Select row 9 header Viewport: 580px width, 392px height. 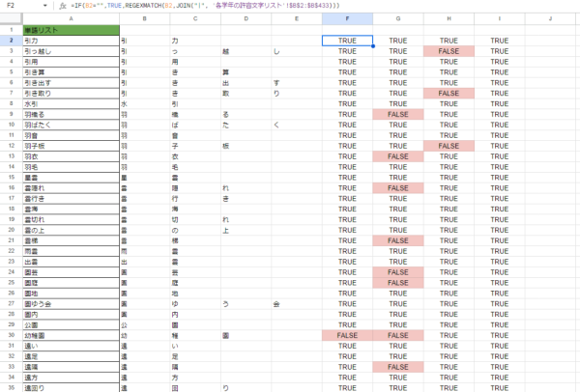[8, 114]
